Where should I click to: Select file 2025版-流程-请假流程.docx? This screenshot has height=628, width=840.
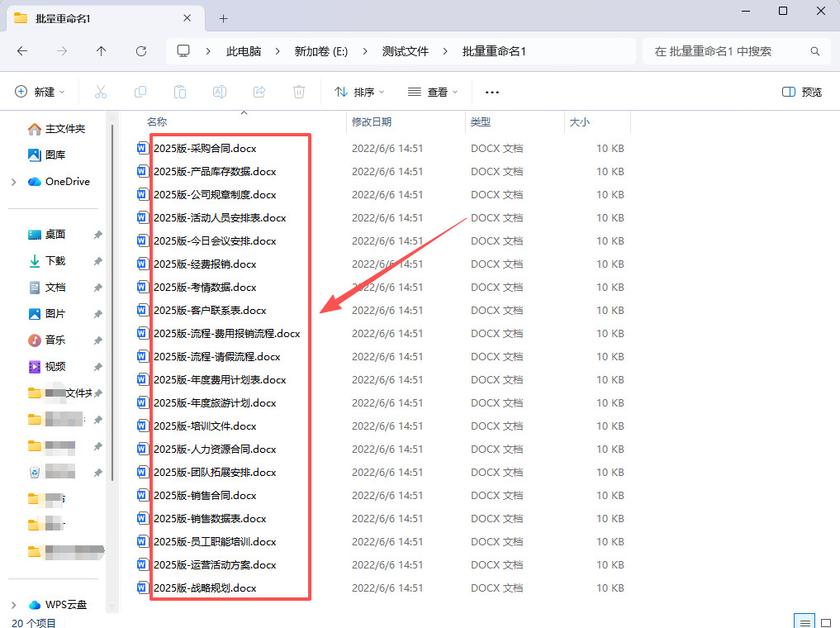tap(217, 356)
